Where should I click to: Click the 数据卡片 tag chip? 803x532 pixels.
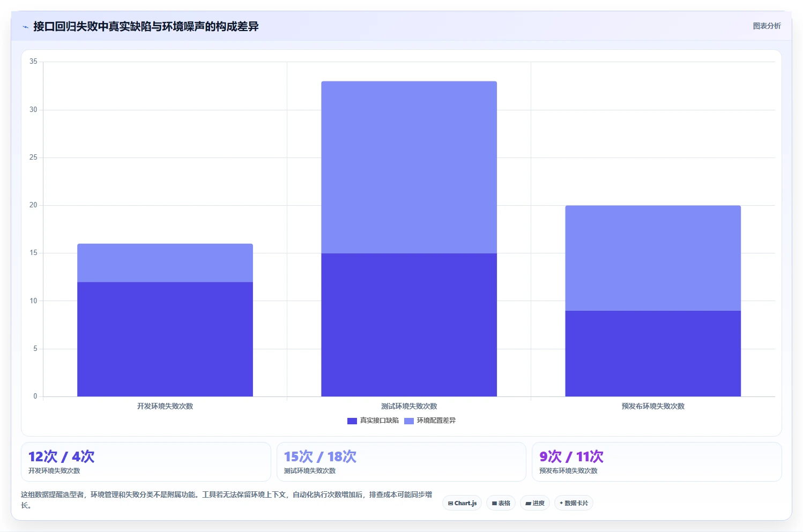pyautogui.click(x=574, y=503)
